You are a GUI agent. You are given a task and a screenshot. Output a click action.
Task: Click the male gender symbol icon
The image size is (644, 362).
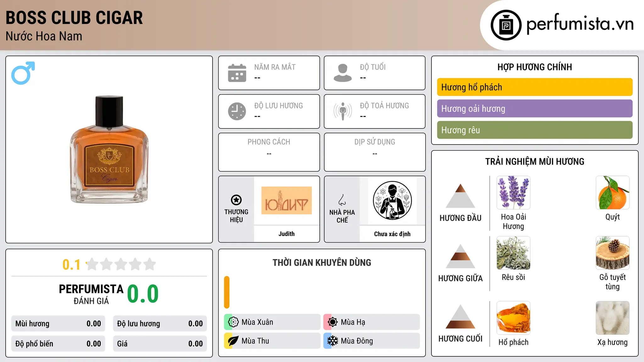23,73
